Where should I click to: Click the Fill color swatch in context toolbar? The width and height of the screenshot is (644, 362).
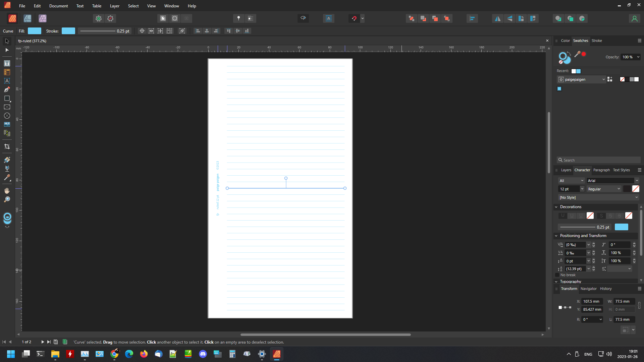click(34, 31)
